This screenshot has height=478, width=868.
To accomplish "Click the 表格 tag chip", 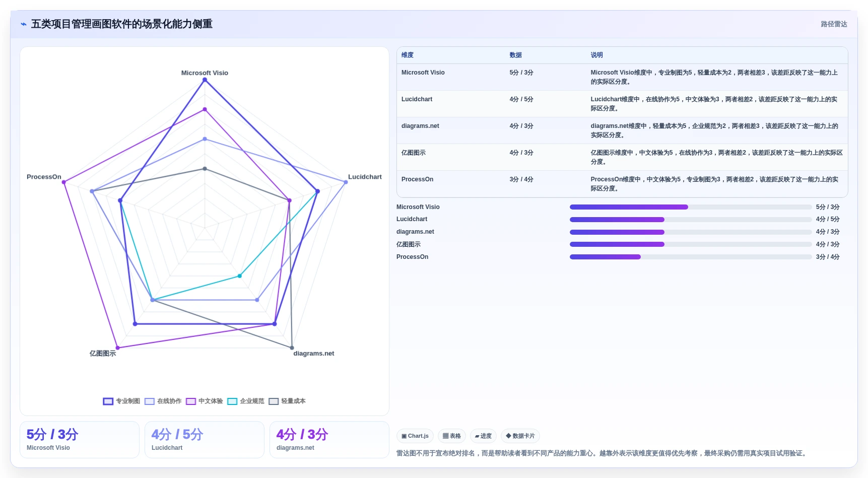I will click(452, 436).
